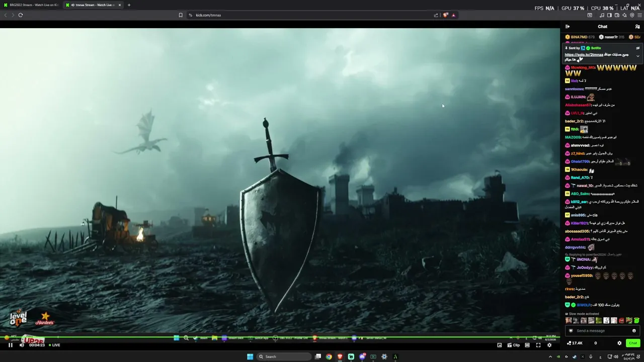Viewport: 644px width, 362px height.
Task: Open Brave Rewards triangle icon
Action: 453,15
